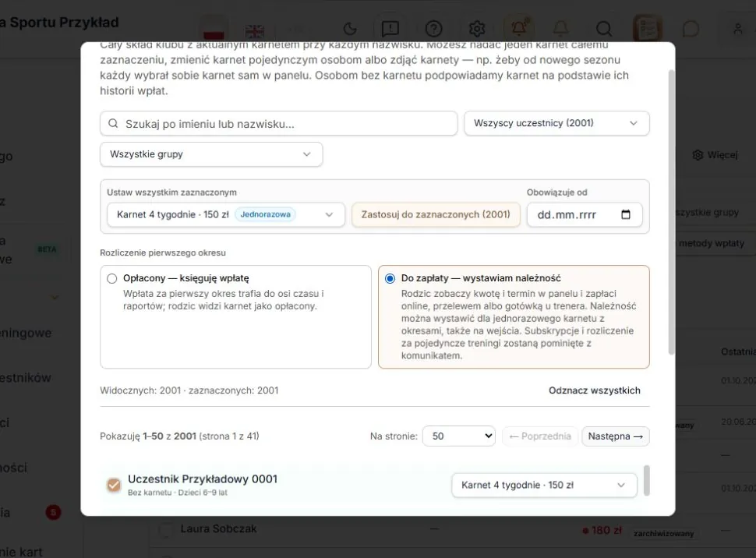Image resolution: width=756 pixels, height=558 pixels.
Task: Open the 'Wszyscy uczestnicy (2001)' dropdown
Action: coord(556,123)
